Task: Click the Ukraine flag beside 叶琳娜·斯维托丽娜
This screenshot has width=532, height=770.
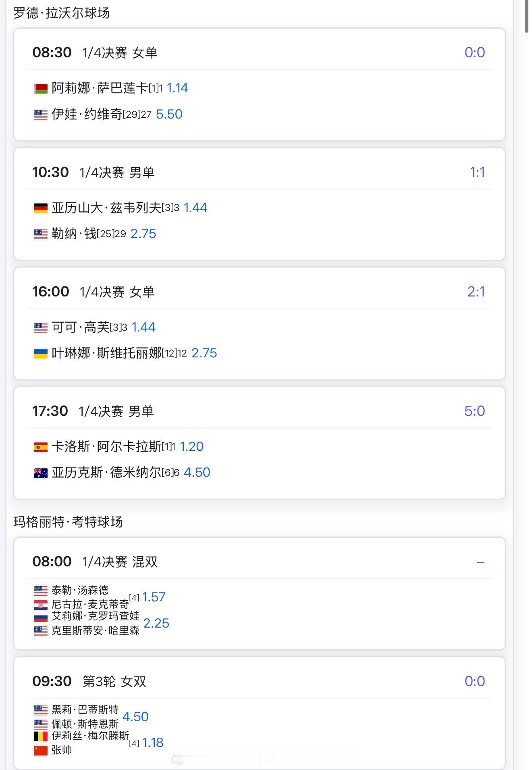Action: point(40,354)
